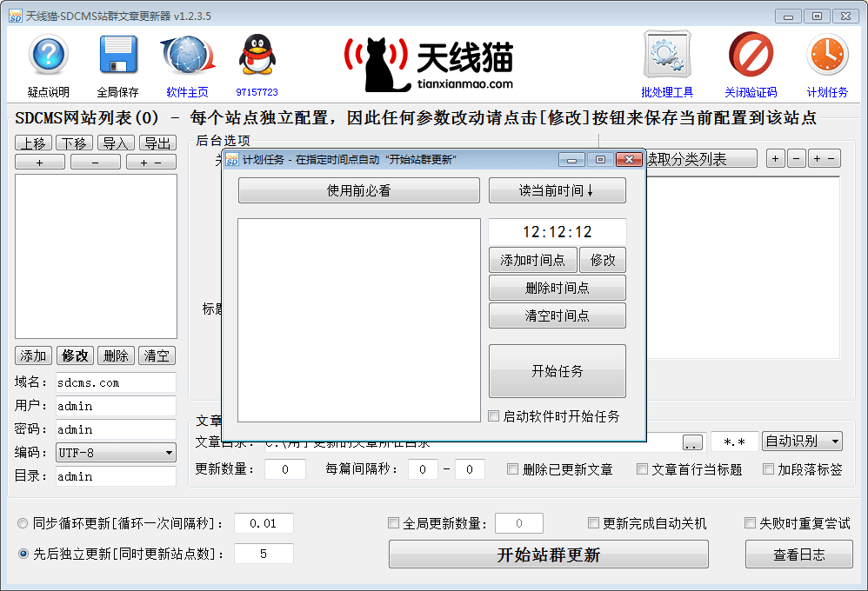Click the 清空 site button

click(x=157, y=355)
